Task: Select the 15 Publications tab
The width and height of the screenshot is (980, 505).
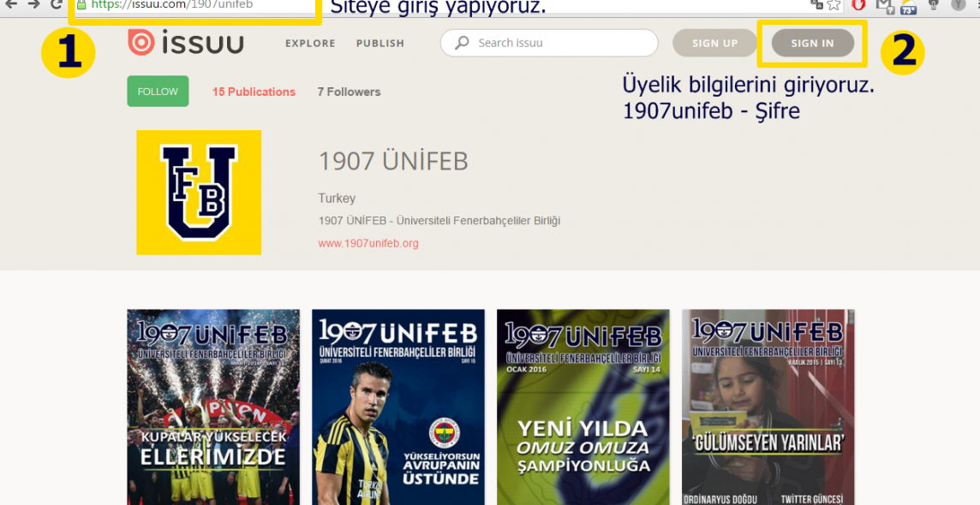Action: [x=254, y=92]
